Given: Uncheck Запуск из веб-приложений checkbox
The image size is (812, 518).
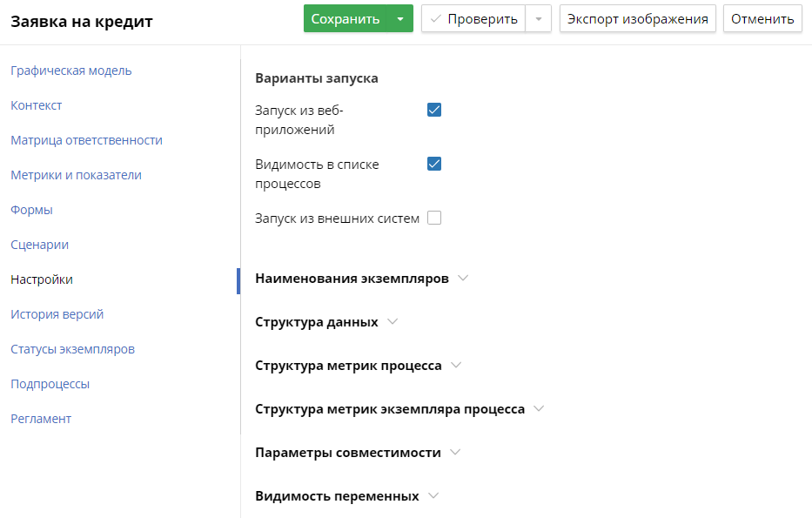Looking at the screenshot, I should click(x=434, y=110).
